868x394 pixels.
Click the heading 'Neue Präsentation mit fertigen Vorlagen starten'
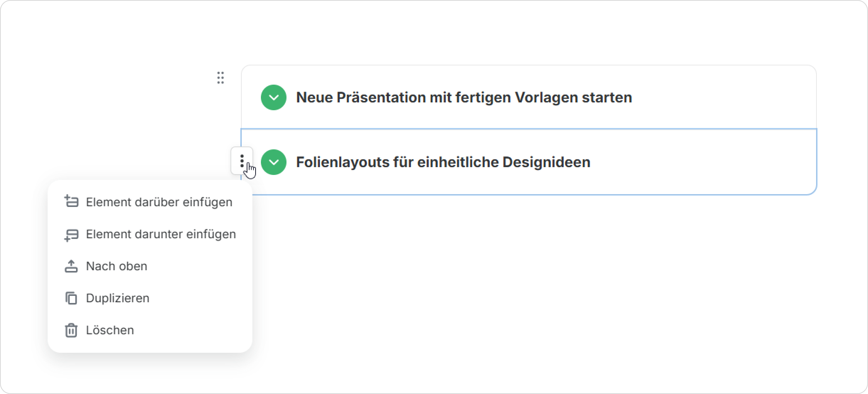tap(464, 97)
